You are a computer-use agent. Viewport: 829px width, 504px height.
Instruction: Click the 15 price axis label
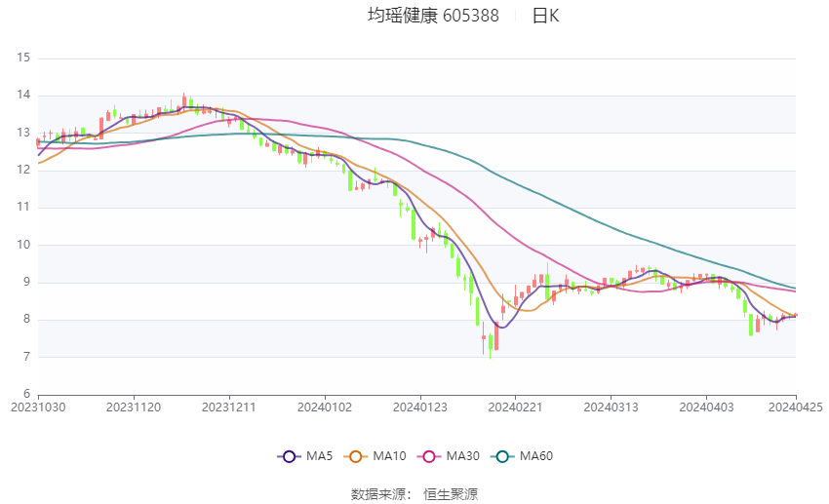pyautogui.click(x=23, y=58)
